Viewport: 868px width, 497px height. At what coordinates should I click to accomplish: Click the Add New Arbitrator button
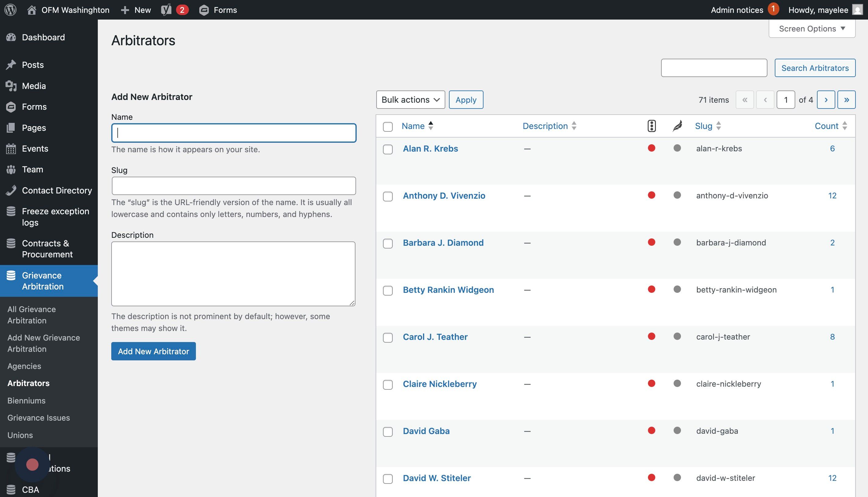point(153,351)
